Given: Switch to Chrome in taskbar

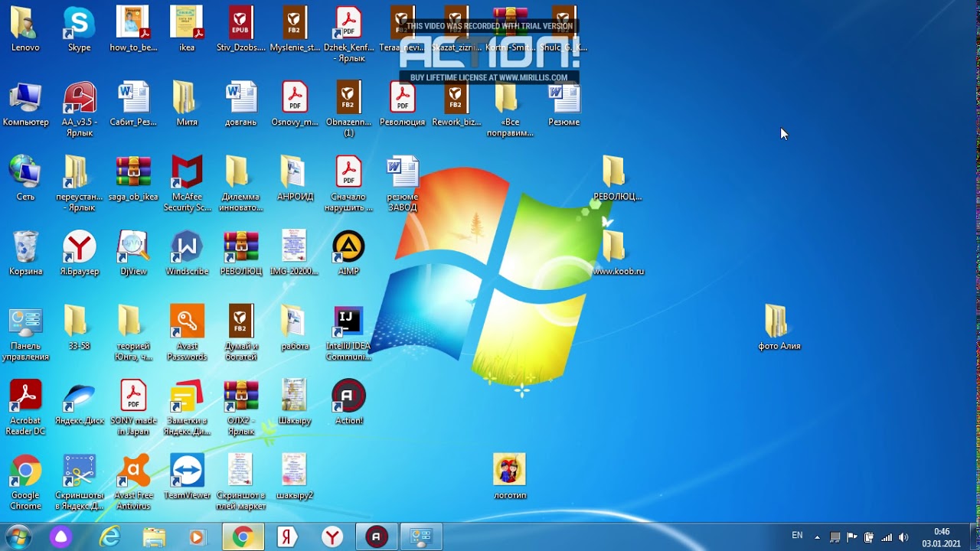Looking at the screenshot, I should [243, 537].
